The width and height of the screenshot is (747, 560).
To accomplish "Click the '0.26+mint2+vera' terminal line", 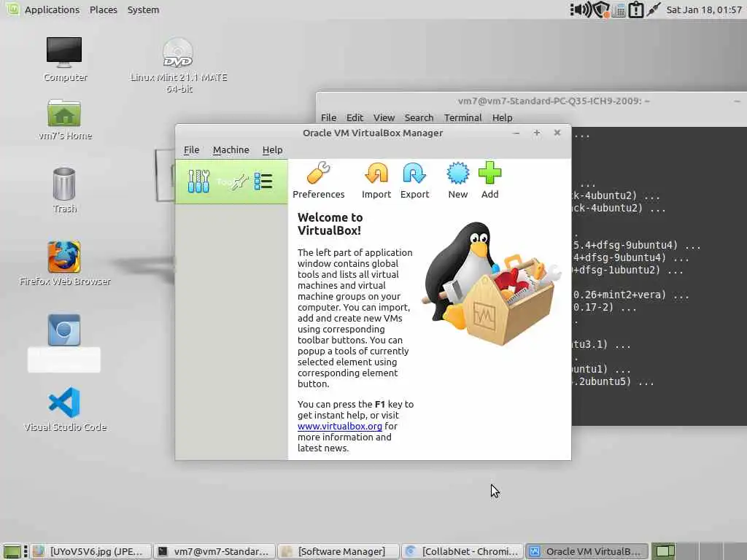I will coord(631,295).
